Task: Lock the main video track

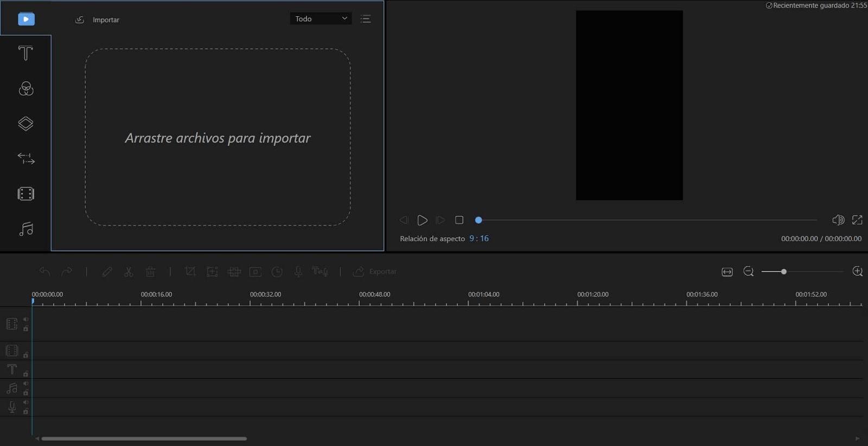Action: (25, 328)
